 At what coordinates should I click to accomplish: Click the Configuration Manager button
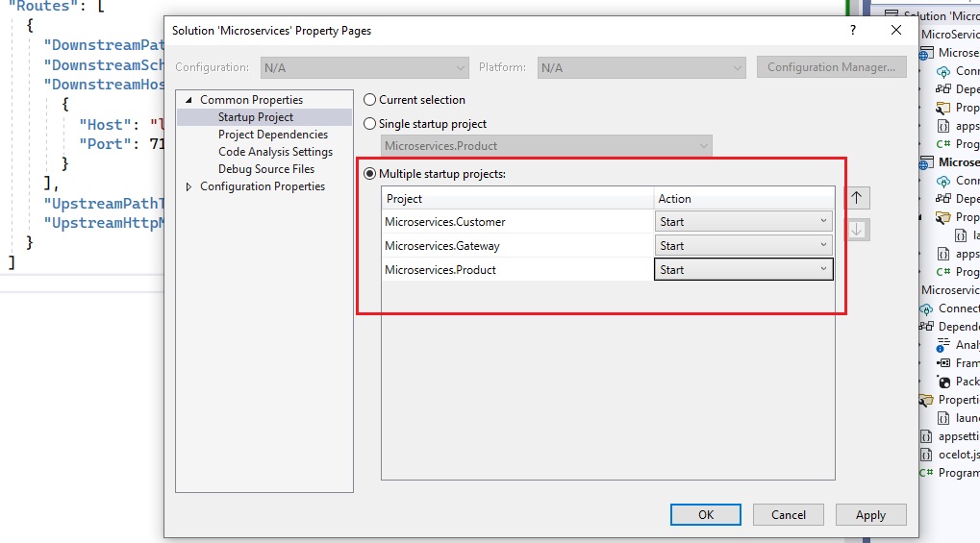coord(831,67)
